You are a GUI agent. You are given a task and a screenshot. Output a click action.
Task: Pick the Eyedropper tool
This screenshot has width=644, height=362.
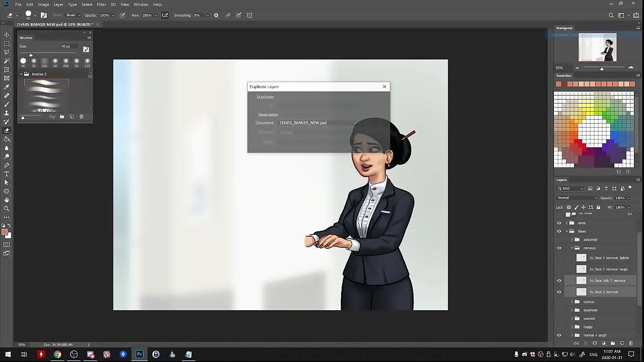click(x=7, y=87)
